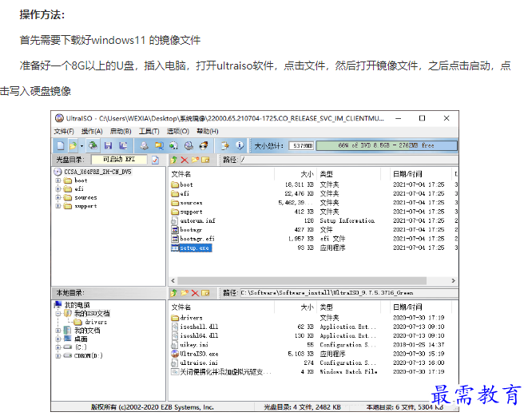Viewport: 528px width, 420px height.
Task: Click horizontal scrollbar left arrow in disc file list
Action: [x=173, y=281]
